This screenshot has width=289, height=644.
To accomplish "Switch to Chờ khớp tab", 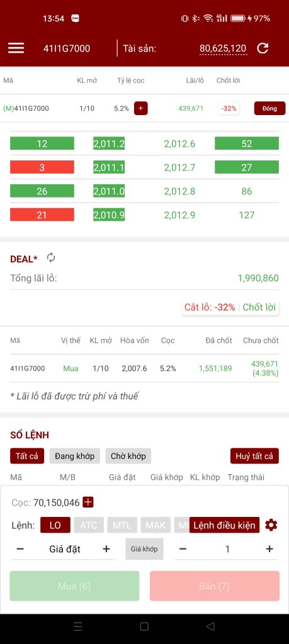I will [128, 456].
